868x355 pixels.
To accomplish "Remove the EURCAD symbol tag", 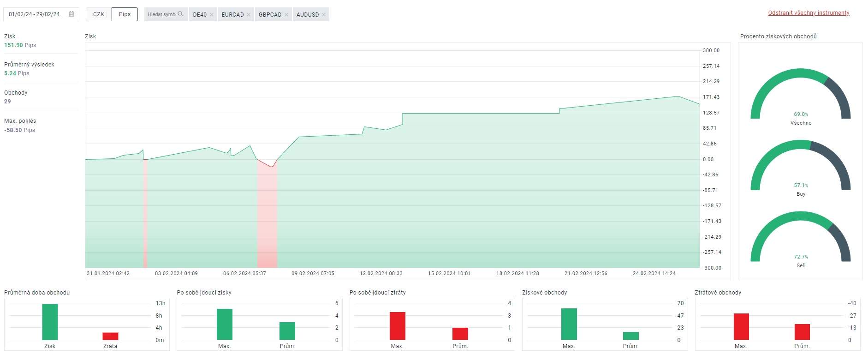I will coord(249,15).
